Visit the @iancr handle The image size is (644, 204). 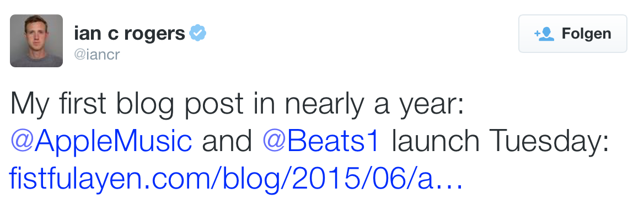(97, 55)
